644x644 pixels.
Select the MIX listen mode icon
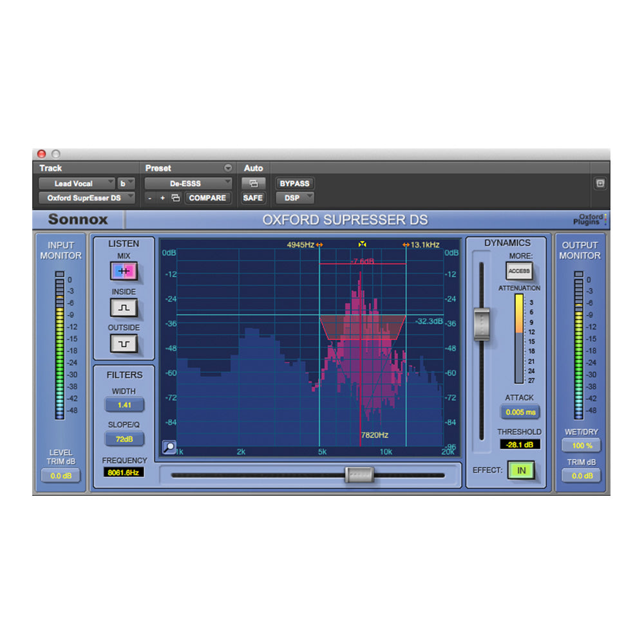(x=124, y=271)
